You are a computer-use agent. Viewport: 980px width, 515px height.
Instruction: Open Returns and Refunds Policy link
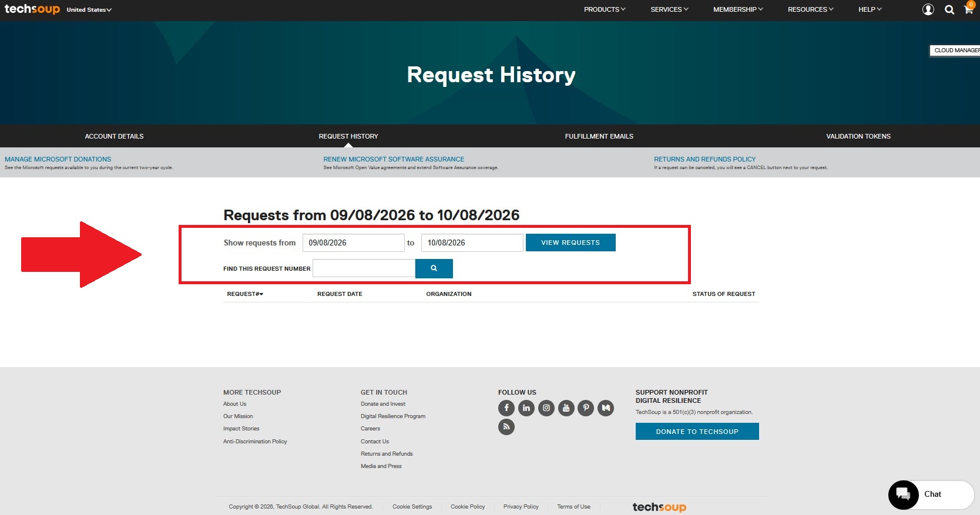pyautogui.click(x=704, y=159)
